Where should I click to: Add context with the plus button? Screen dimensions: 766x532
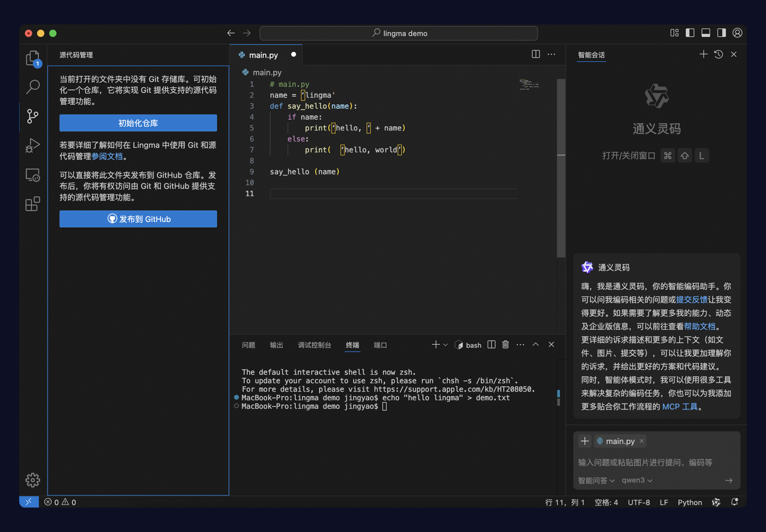point(585,441)
